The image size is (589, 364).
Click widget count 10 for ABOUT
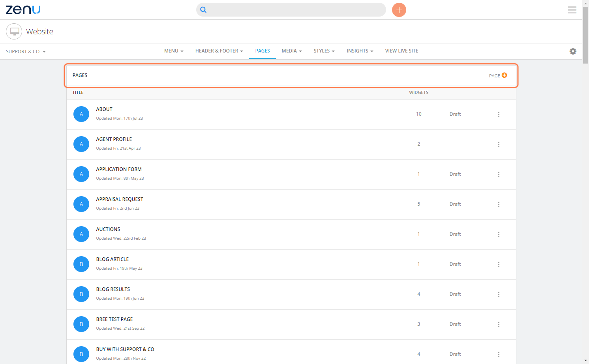tap(418, 114)
